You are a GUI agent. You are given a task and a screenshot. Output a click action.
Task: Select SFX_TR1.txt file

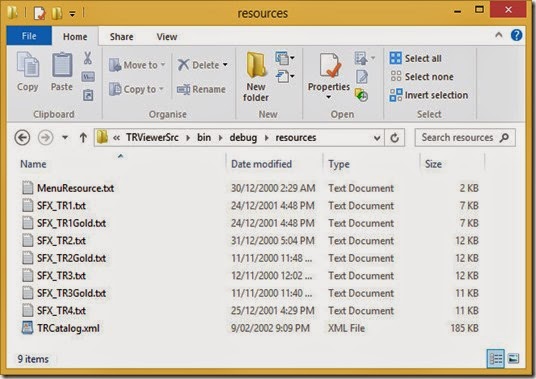coord(62,205)
